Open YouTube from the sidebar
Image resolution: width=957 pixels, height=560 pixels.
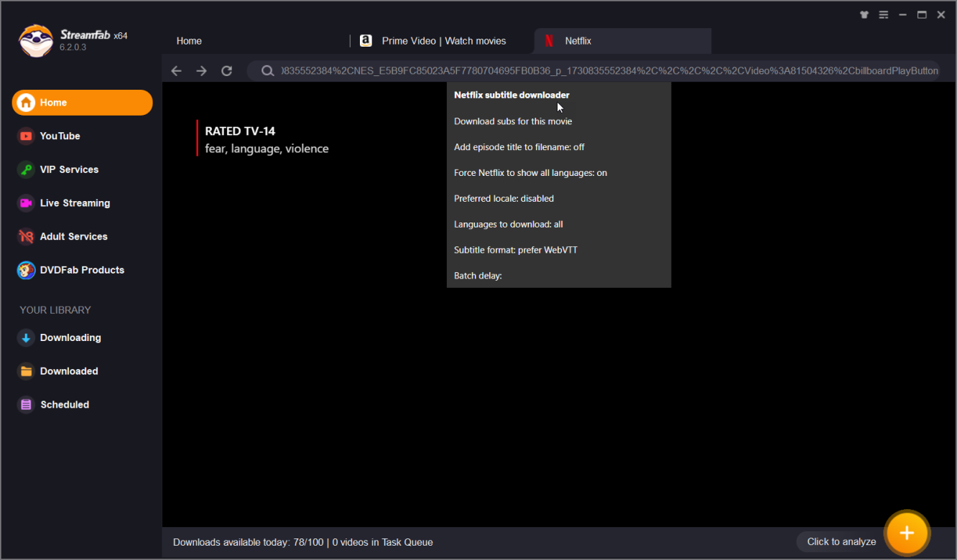pos(60,136)
